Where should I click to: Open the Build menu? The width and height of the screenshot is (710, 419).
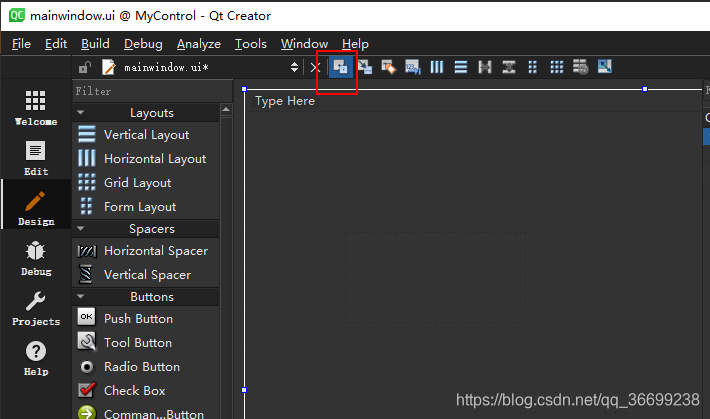coord(95,44)
